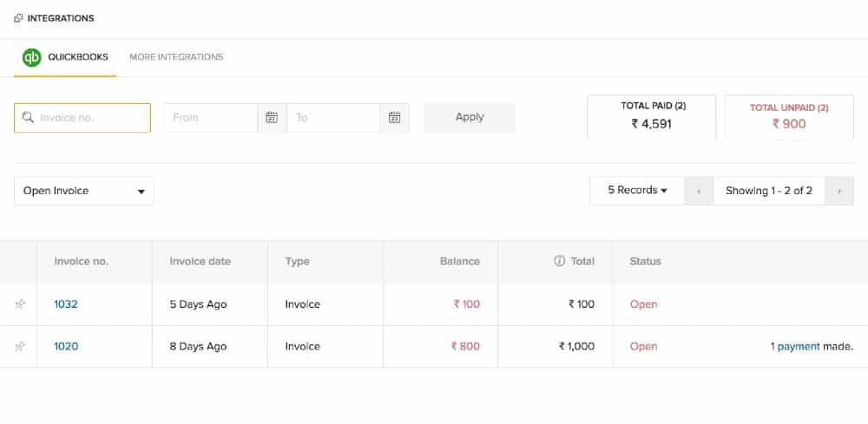
Task: Expand the Open Invoice filter dropdown
Action: coord(83,191)
